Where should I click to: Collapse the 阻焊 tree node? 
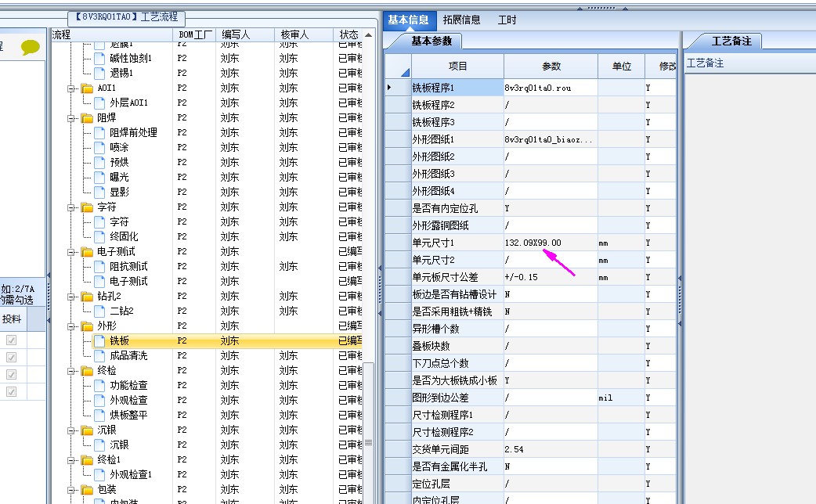pos(70,118)
